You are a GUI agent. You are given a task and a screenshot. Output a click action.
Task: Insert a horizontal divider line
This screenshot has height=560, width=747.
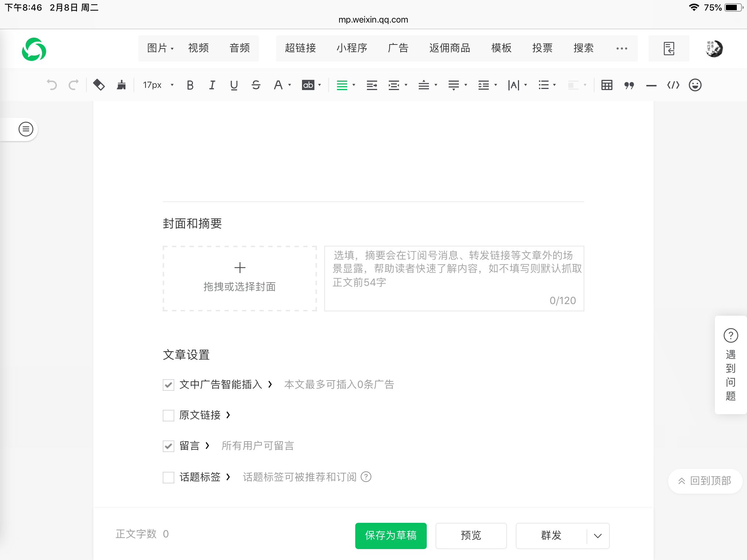(651, 85)
